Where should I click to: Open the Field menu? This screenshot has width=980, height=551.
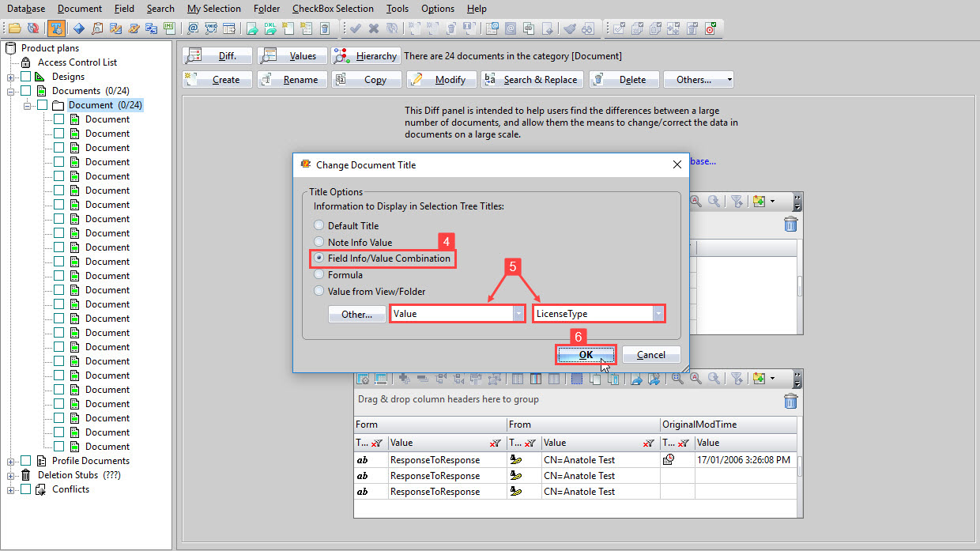pos(124,9)
